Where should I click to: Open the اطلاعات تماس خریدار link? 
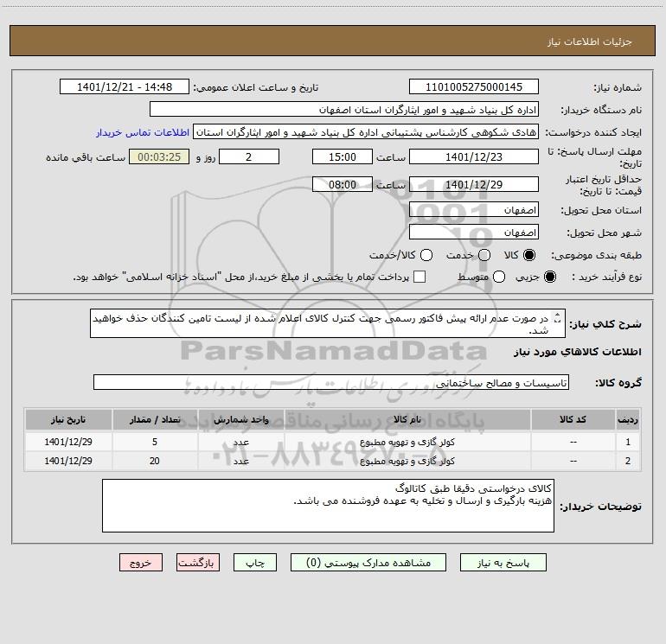143,132
